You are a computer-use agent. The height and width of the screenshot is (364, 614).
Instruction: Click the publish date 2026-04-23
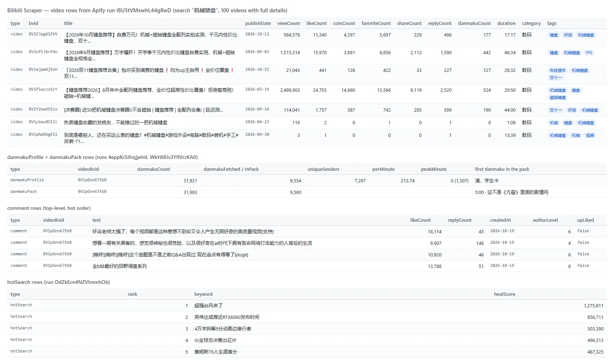tap(257, 122)
